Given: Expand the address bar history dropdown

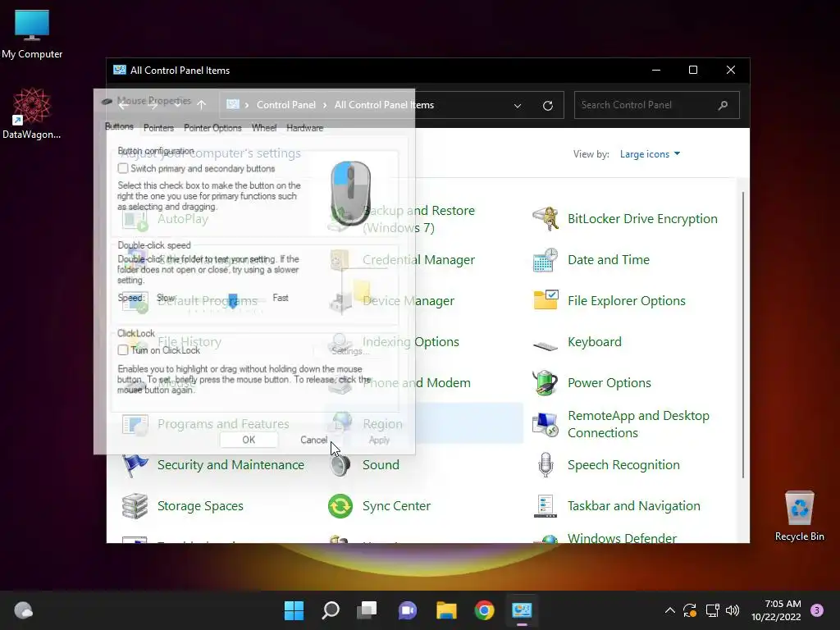Looking at the screenshot, I should click(518, 106).
